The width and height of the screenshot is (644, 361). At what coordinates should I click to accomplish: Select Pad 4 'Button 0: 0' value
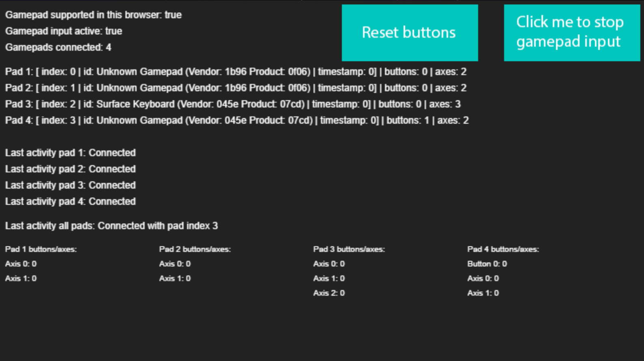pos(487,264)
